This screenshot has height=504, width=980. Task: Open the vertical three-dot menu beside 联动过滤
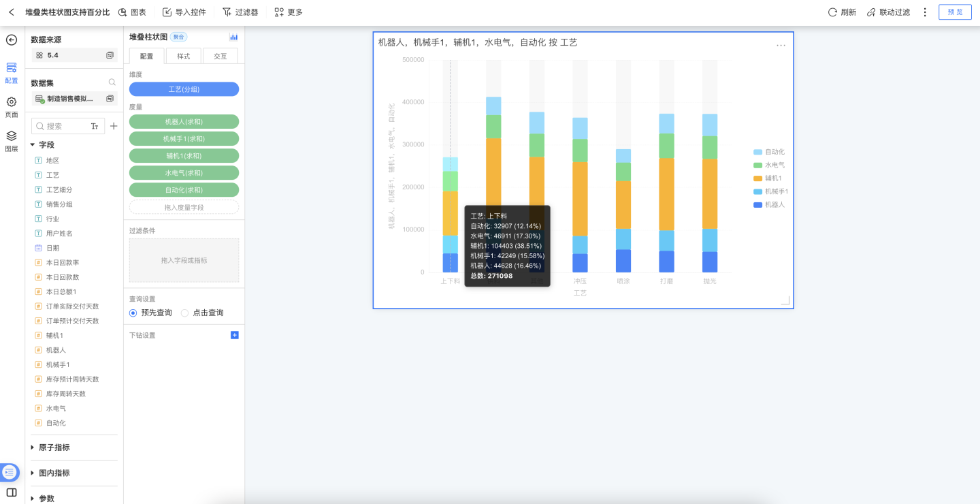pyautogui.click(x=925, y=12)
